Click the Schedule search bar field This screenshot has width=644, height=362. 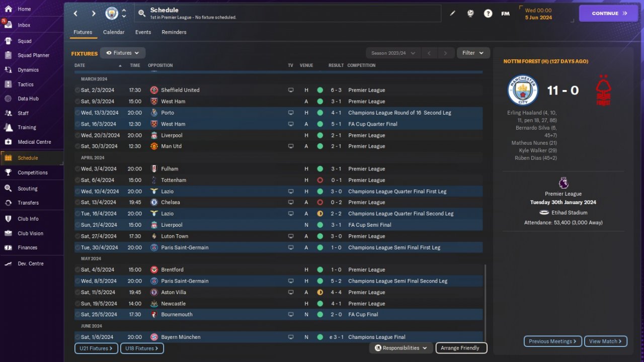pos(288,14)
